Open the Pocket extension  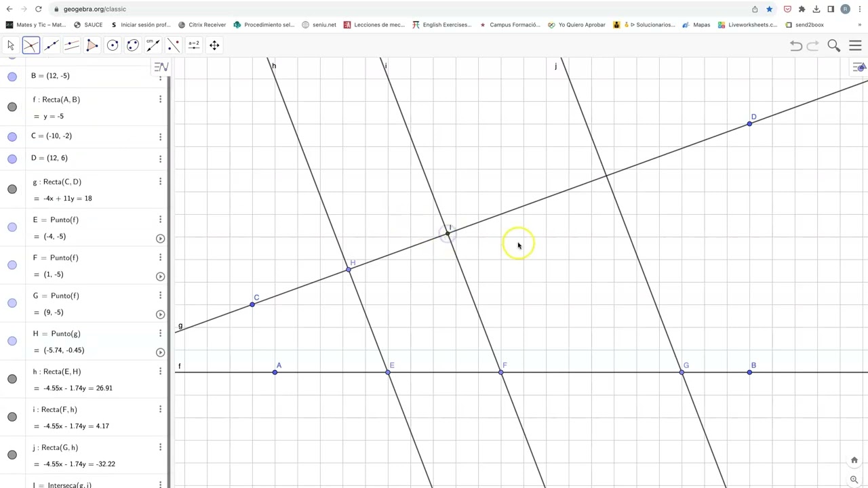coord(787,9)
